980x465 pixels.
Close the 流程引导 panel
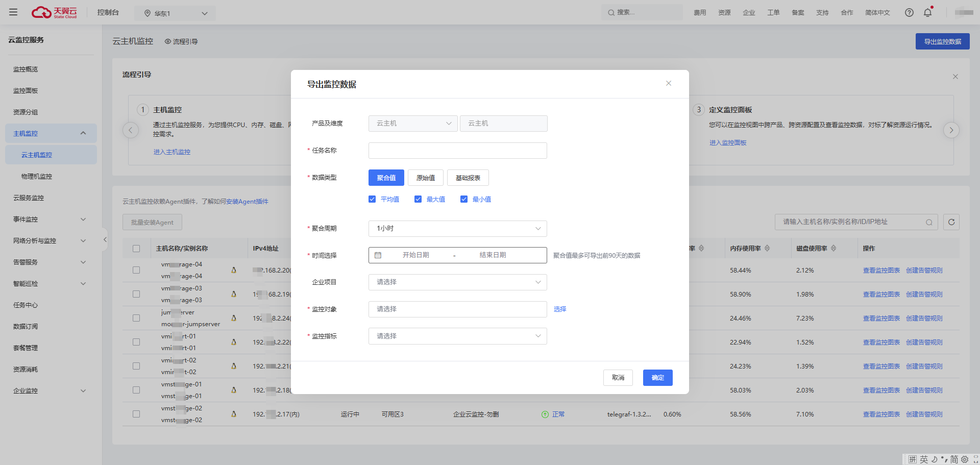[x=955, y=77]
